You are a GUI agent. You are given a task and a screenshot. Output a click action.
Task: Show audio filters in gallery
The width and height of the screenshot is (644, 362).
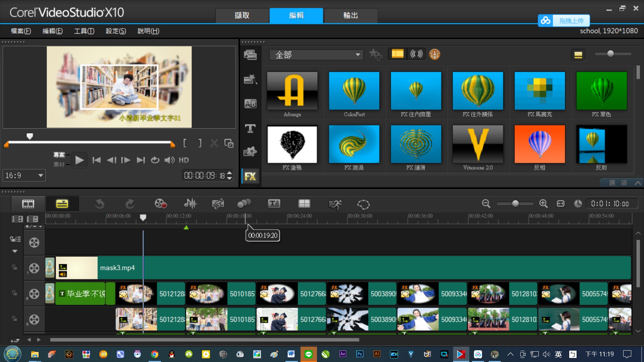click(x=416, y=54)
